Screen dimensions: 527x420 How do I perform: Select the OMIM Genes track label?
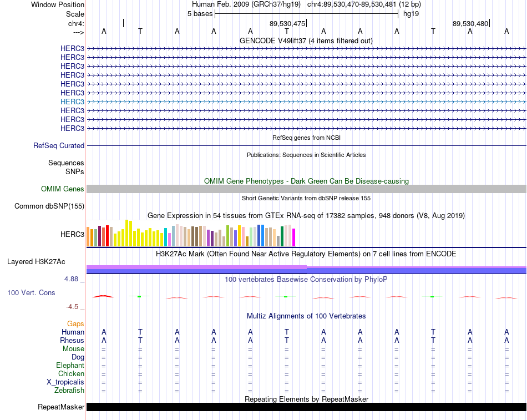pyautogui.click(x=63, y=189)
